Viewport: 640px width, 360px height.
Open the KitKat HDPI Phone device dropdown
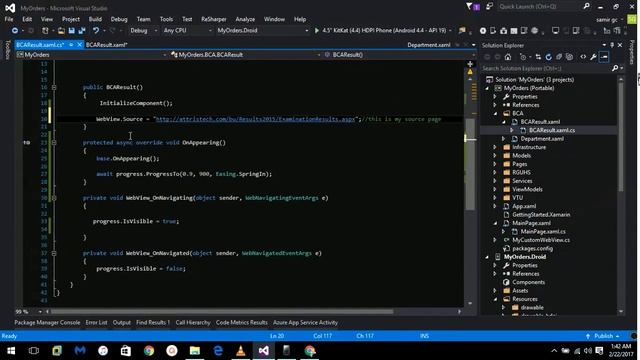(x=451, y=31)
